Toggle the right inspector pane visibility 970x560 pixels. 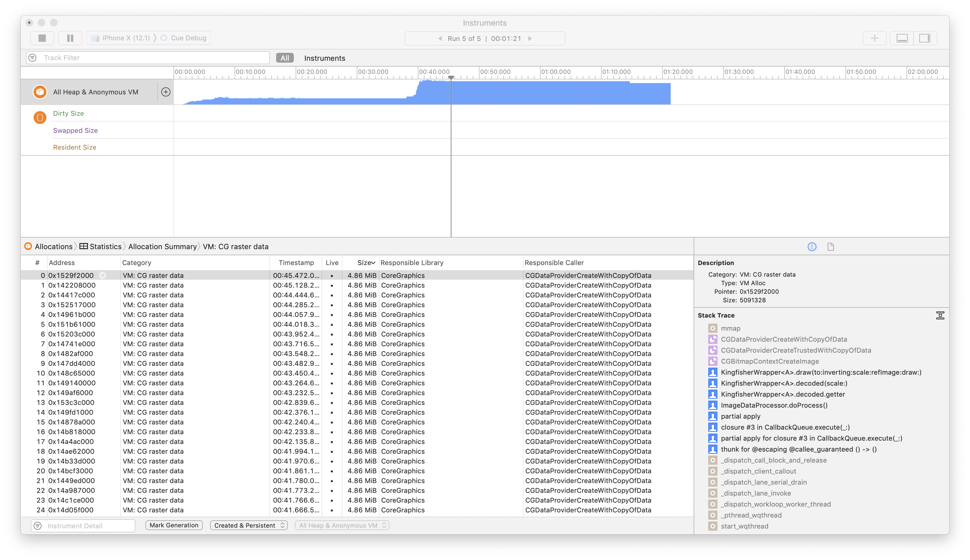coord(925,38)
